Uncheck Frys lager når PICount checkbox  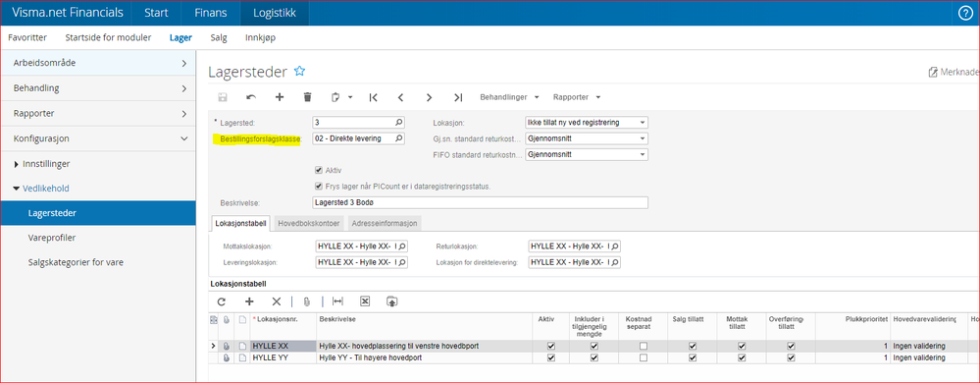[x=320, y=186]
